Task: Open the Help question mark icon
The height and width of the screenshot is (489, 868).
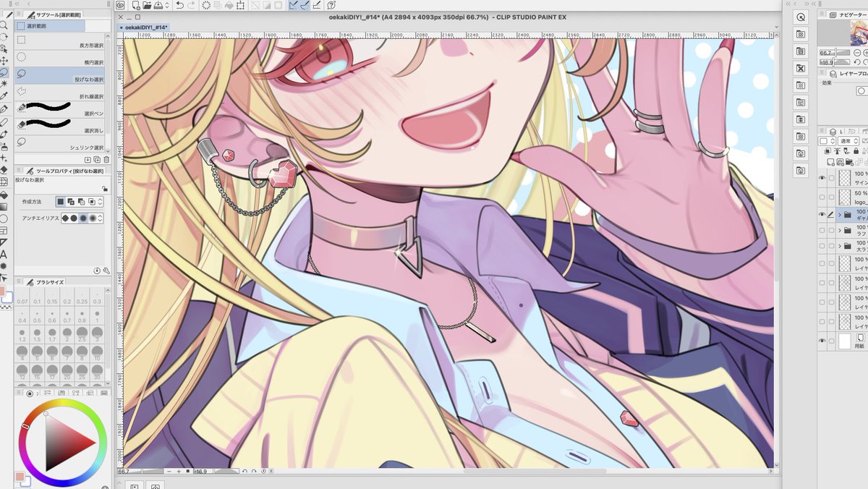Action: 331,5
